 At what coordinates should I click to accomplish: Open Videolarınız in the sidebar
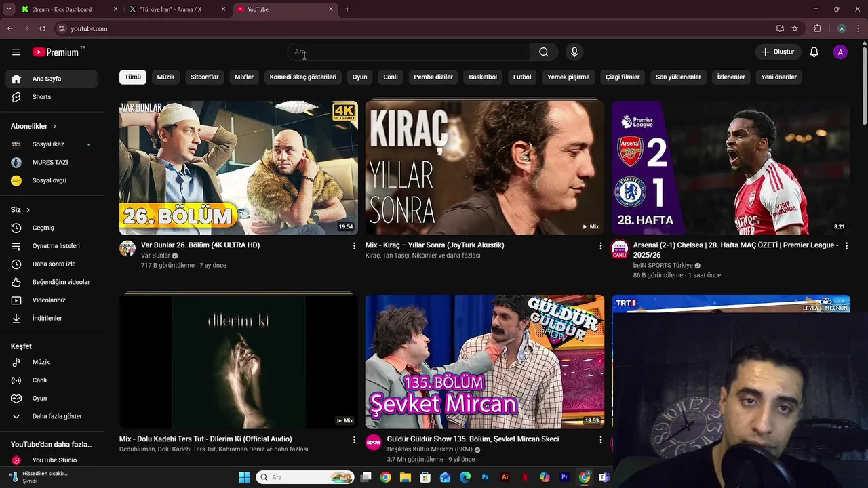52,300
